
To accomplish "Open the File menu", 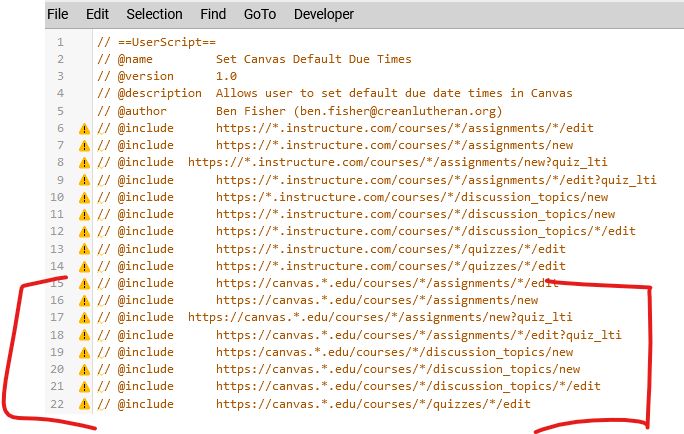I will pyautogui.click(x=58, y=14).
